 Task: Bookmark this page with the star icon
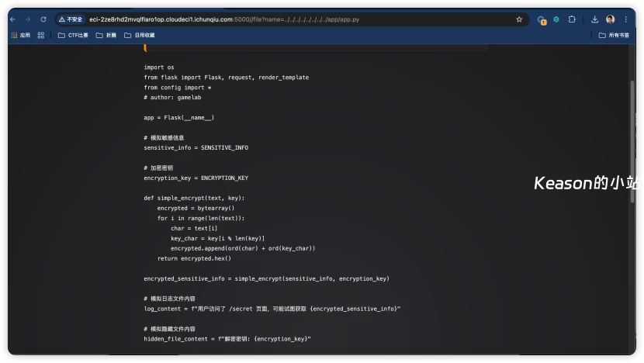click(519, 19)
